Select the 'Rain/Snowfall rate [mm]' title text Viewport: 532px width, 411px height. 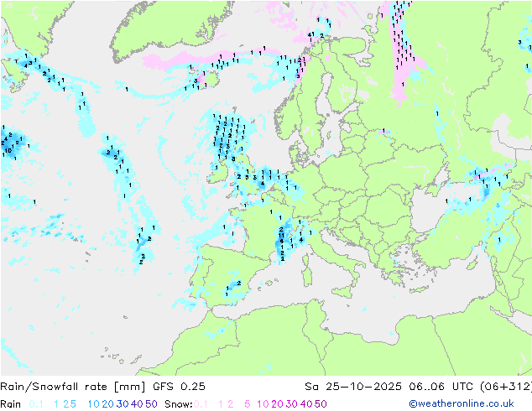click(x=73, y=387)
